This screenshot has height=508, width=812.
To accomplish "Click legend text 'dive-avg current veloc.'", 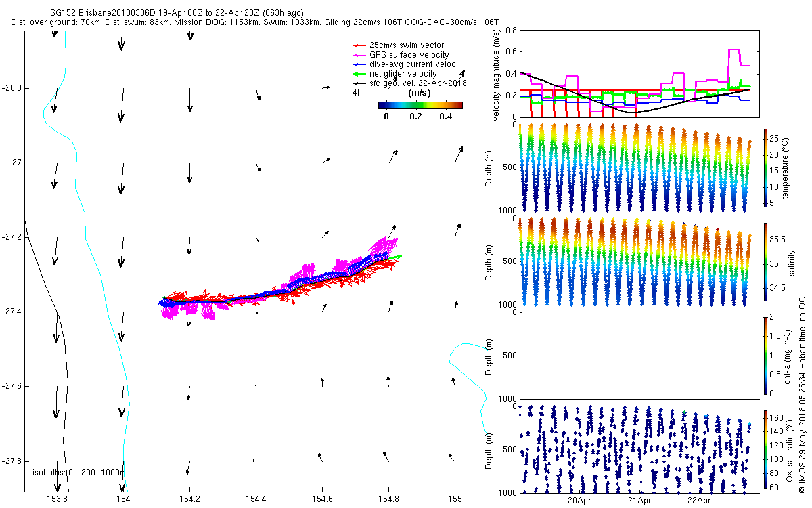I will [x=414, y=64].
